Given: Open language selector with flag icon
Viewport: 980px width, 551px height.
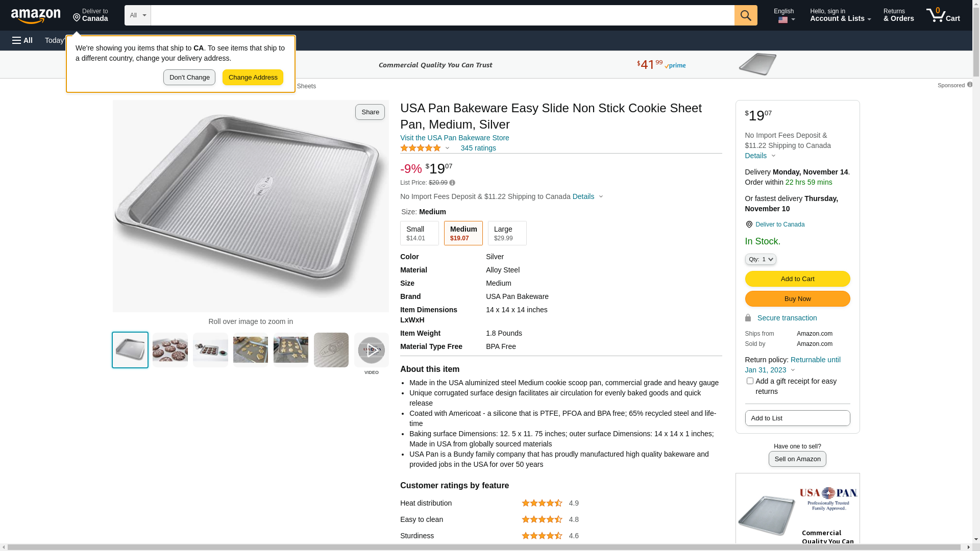Looking at the screenshot, I should point(784,15).
